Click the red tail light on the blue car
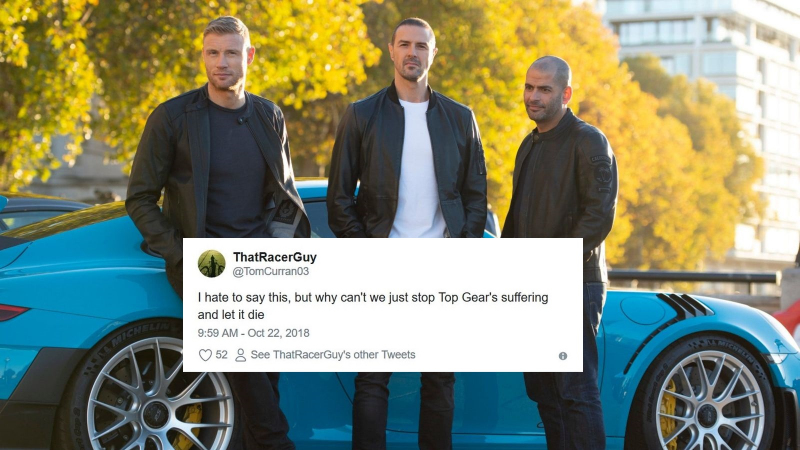Screen dimensions: 800x450 [x=13, y=312]
